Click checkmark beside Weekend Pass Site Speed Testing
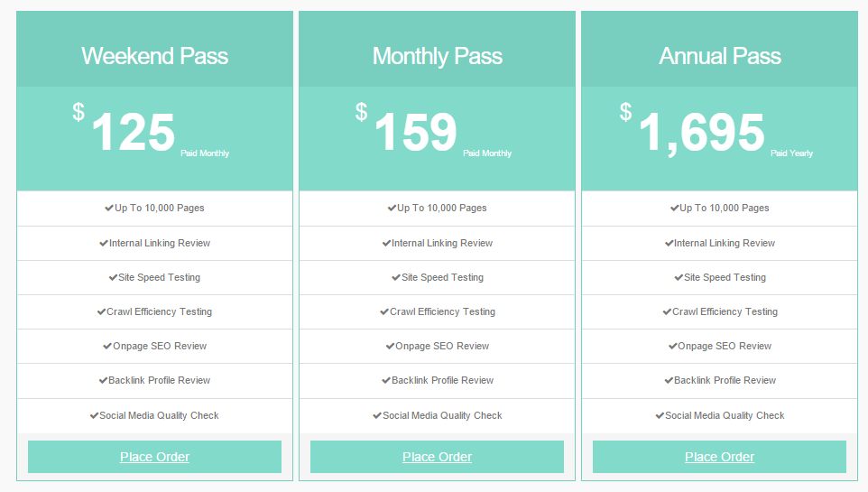This screenshot has height=492, width=868. click(113, 278)
